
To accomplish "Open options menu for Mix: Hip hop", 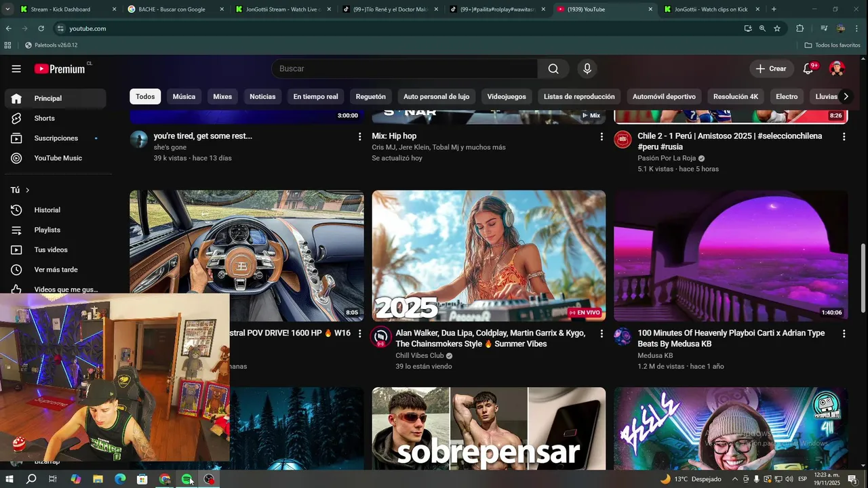I will point(601,136).
